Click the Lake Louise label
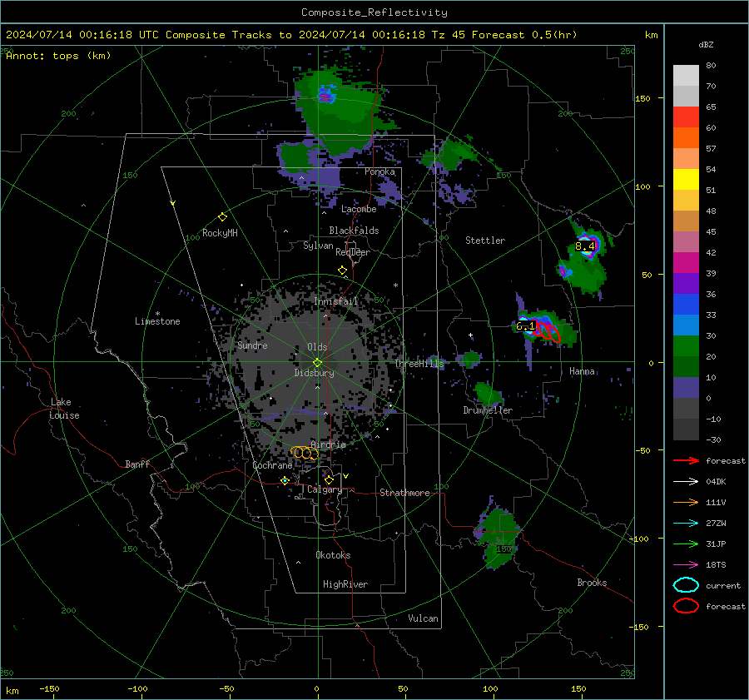 coord(64,409)
